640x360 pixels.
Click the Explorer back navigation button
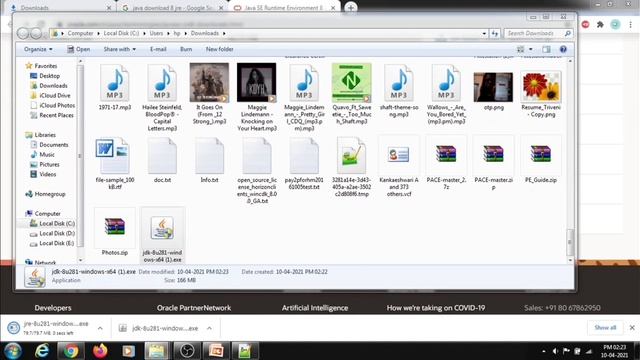pos(23,33)
